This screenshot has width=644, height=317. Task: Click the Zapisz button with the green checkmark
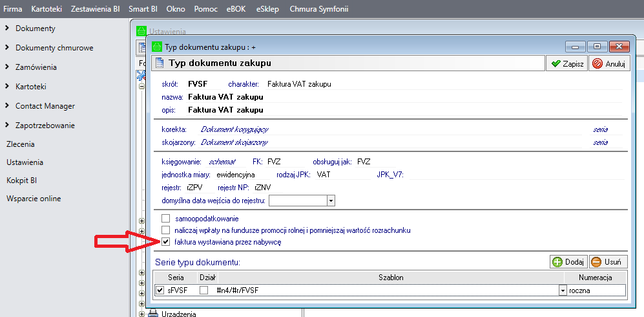[566, 63]
